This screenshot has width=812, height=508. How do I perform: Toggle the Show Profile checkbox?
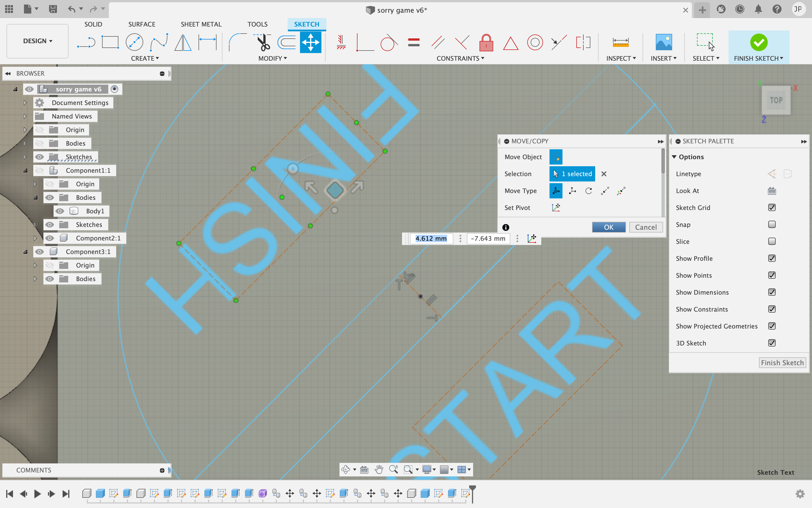click(x=772, y=258)
